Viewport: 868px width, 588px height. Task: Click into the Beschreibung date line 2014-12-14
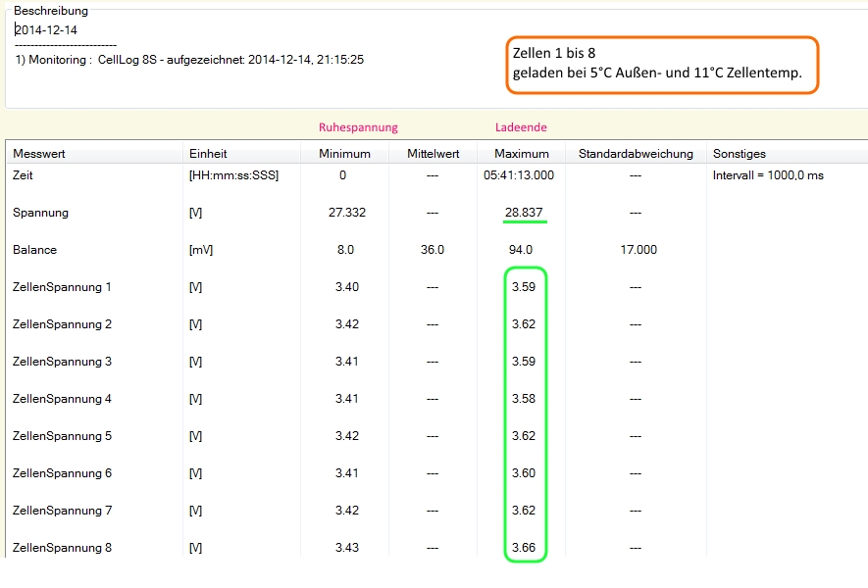coord(46,30)
